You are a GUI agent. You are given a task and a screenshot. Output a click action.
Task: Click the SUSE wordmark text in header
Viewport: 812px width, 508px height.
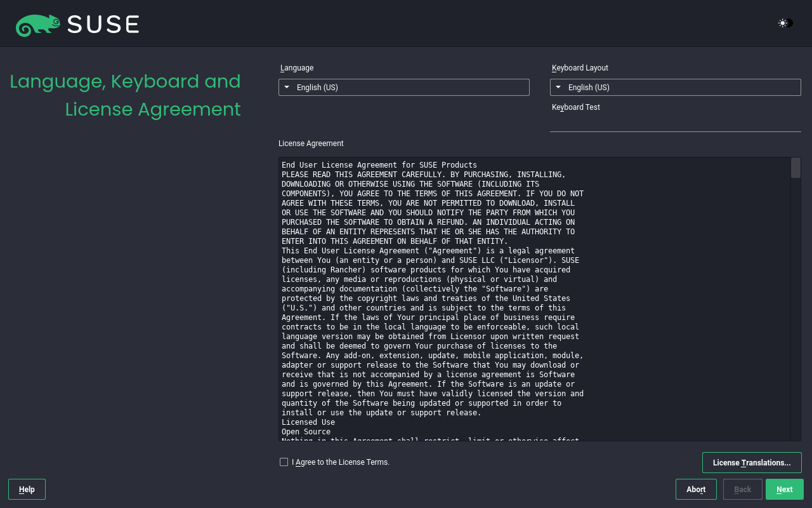pos(103,25)
